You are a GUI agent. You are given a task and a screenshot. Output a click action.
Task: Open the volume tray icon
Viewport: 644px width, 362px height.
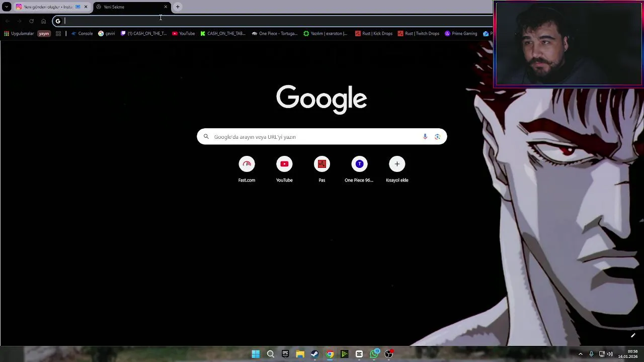point(610,354)
